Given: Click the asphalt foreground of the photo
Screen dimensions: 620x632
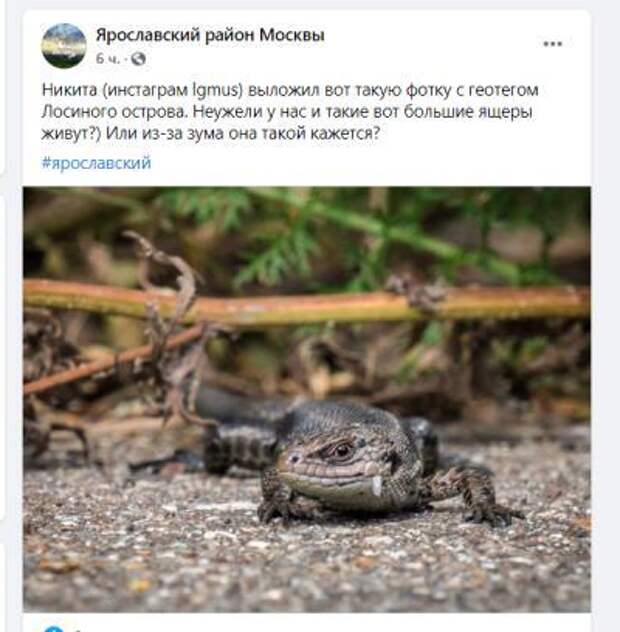Looking at the screenshot, I should coord(306,564).
